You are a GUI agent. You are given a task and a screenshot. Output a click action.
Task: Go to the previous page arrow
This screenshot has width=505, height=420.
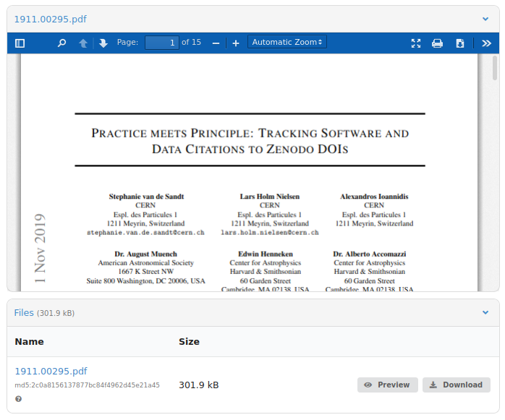pos(83,43)
